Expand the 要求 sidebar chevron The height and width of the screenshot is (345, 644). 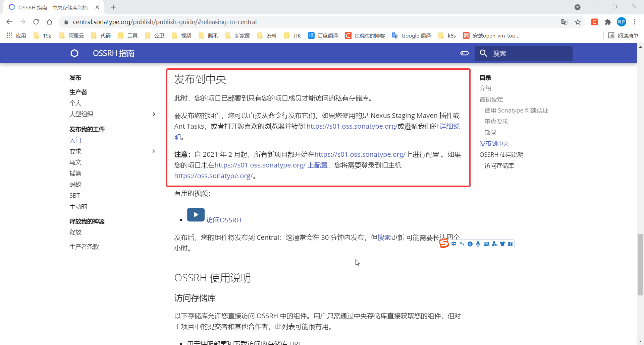coord(154,151)
